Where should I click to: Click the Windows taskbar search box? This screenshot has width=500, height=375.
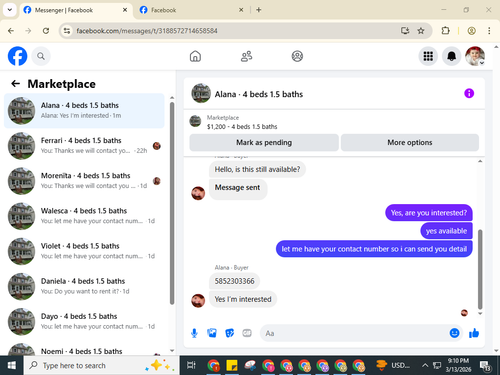click(x=102, y=366)
